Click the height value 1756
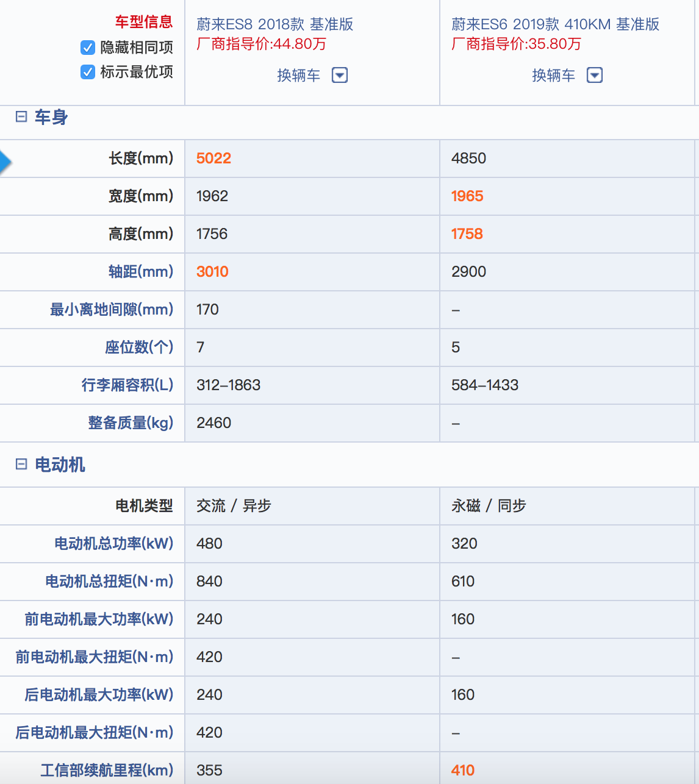 212,233
